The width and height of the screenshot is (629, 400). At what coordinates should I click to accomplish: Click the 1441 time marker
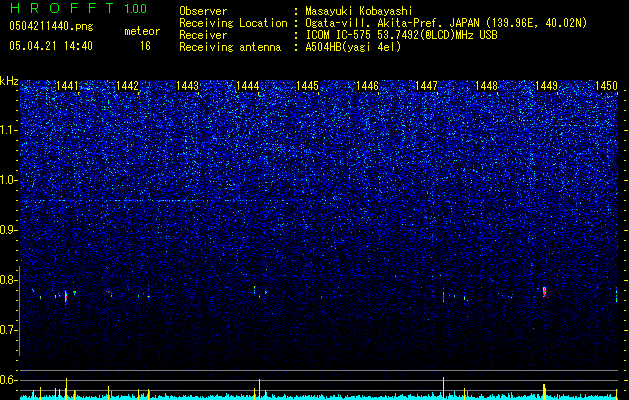point(67,86)
